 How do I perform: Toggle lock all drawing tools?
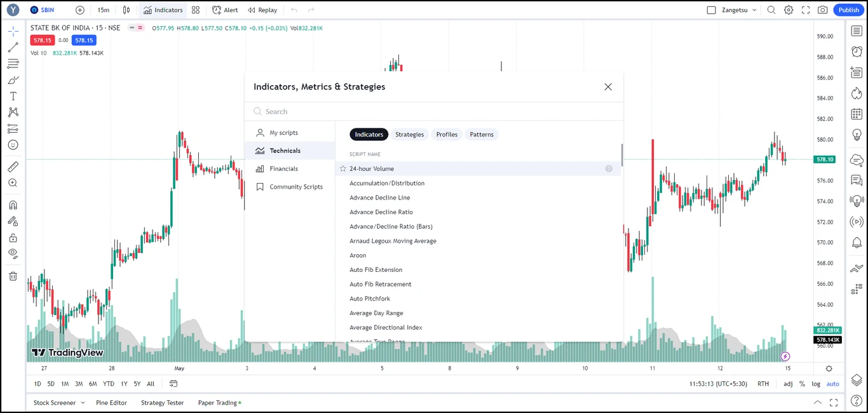coord(13,238)
